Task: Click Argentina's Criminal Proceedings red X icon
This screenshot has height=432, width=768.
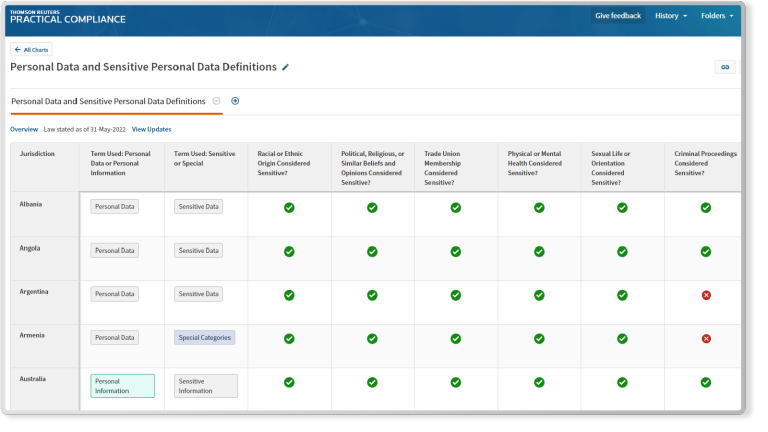Action: [x=705, y=295]
